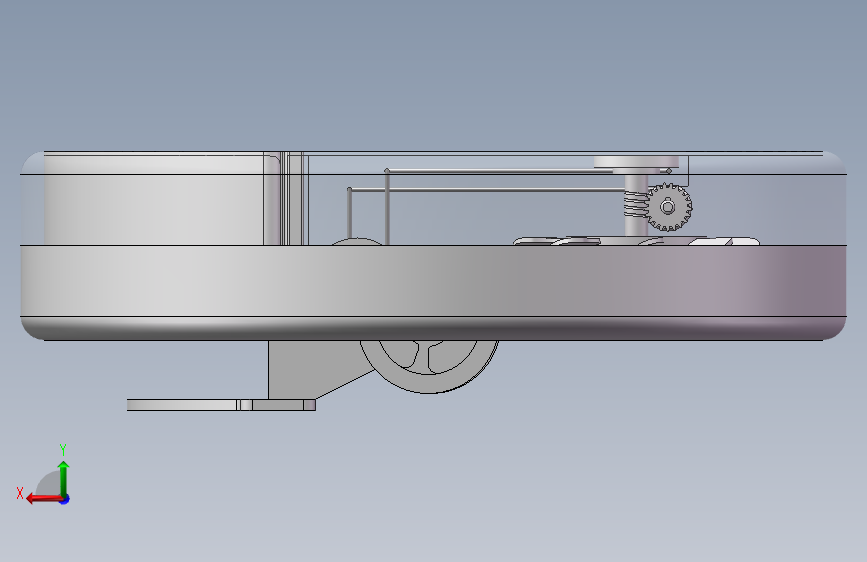
Task: Select the flat plate at the model bottom
Action: 221,405
